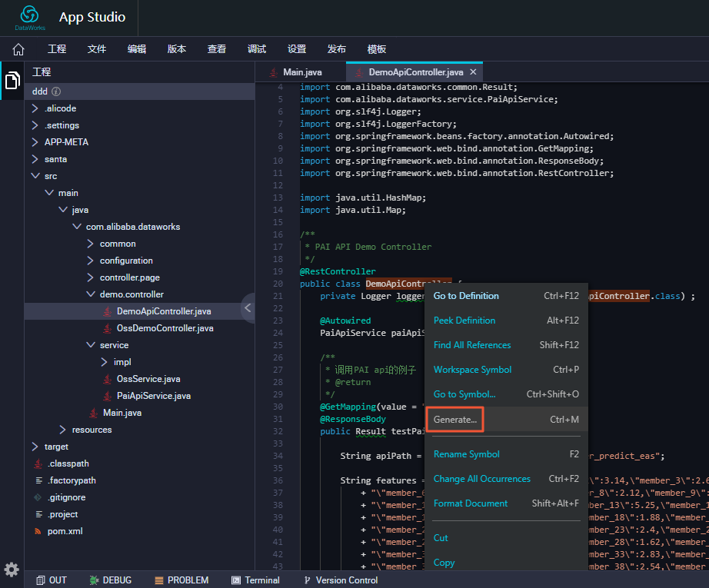709x588 pixels.
Task: Click the App Studio title
Action: [x=92, y=17]
